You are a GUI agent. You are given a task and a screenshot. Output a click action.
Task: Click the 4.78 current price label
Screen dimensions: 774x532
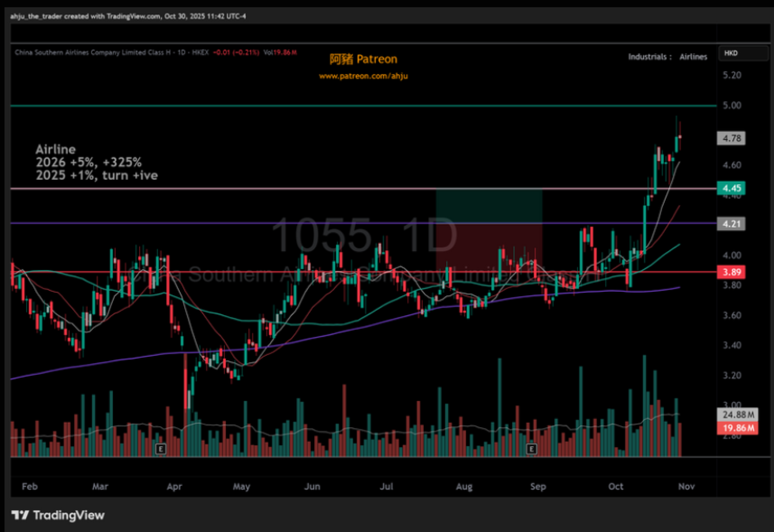731,138
